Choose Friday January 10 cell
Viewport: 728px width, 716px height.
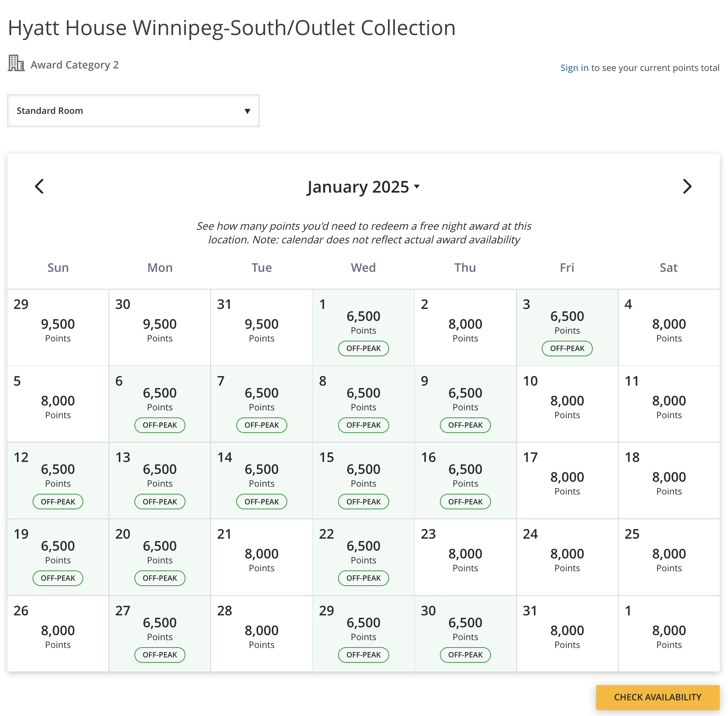click(x=567, y=404)
